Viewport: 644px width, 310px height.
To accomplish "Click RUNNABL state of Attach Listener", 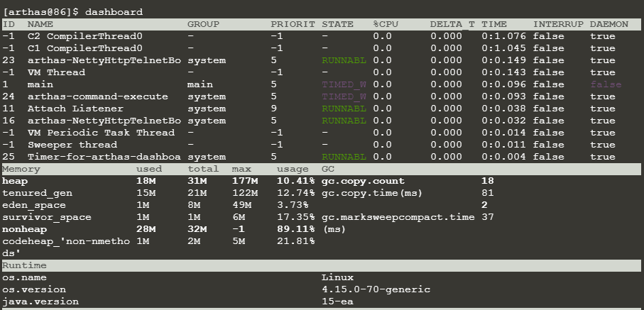I will (344, 109).
